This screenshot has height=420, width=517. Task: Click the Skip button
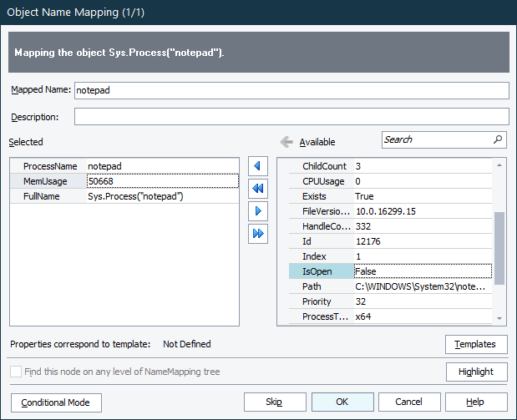pyautogui.click(x=274, y=402)
